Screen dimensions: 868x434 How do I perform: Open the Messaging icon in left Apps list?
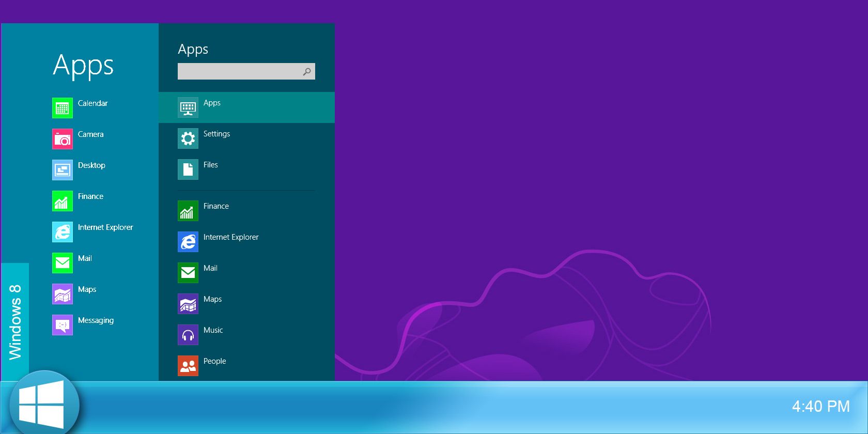63,325
